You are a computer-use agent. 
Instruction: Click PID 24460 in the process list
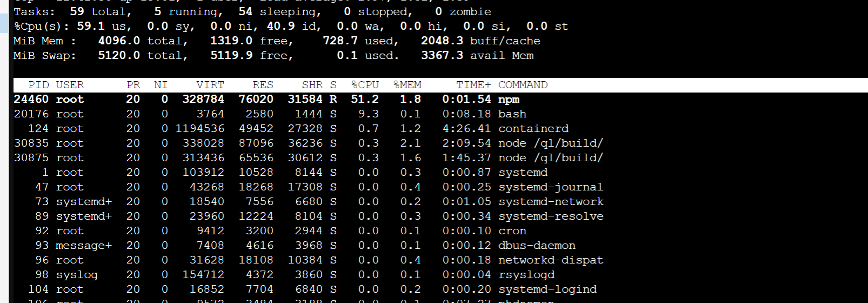tap(31, 100)
